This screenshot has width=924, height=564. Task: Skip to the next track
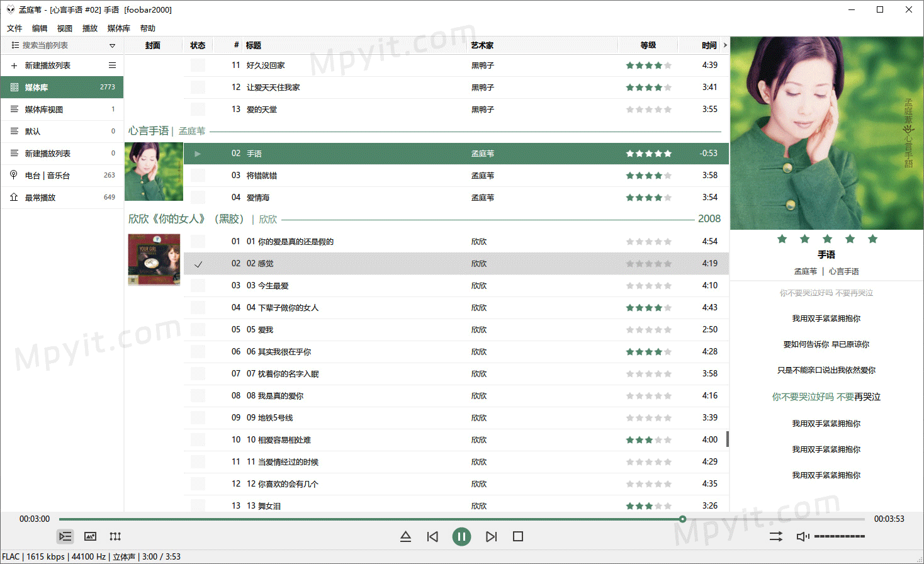[x=491, y=536]
